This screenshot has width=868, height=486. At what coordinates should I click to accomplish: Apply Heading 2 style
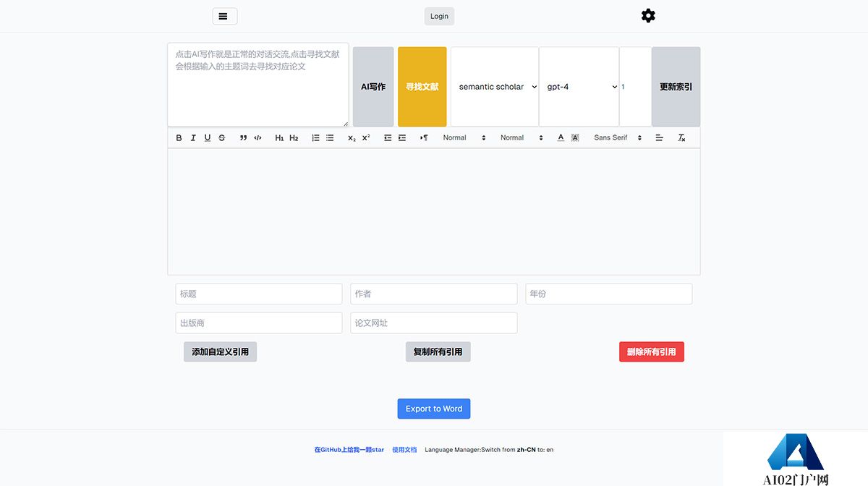coord(294,137)
